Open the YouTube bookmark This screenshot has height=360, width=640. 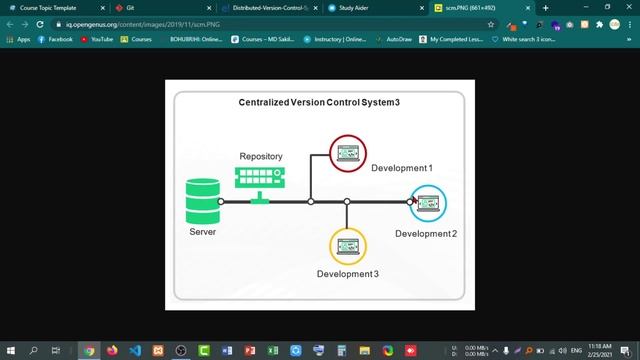[x=97, y=39]
